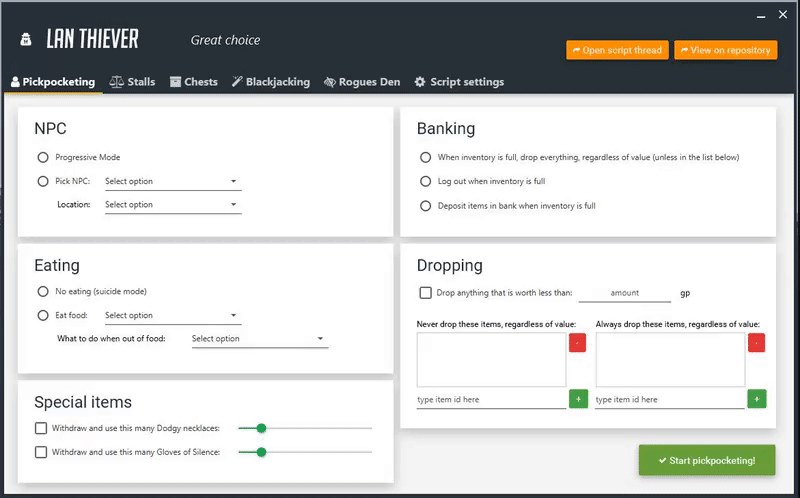Click the Never drop item id input

(491, 400)
